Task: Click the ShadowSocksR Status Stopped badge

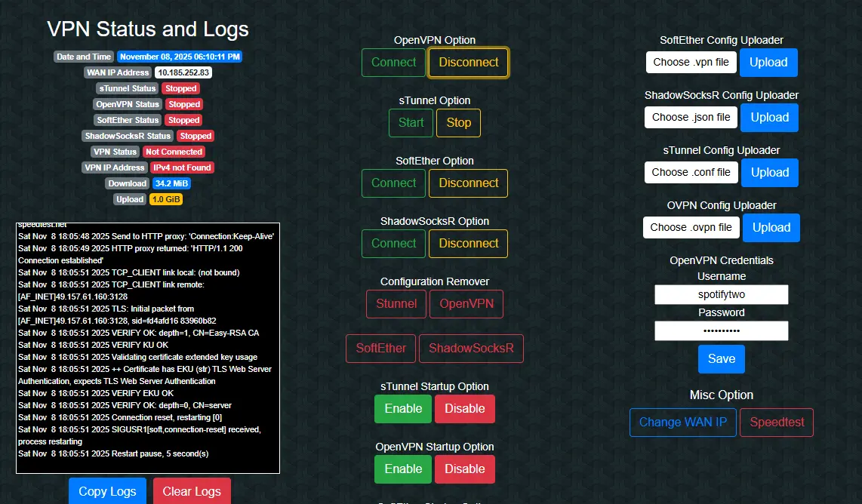Action: pos(195,136)
